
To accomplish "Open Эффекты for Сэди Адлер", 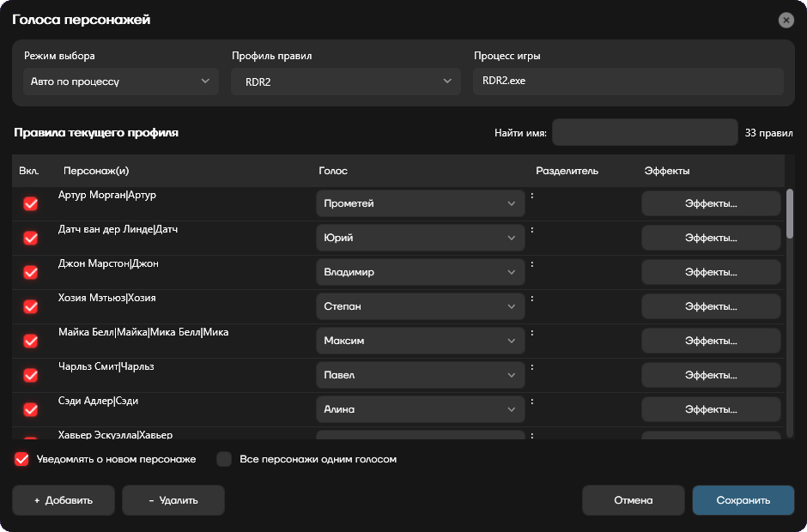I will click(711, 409).
